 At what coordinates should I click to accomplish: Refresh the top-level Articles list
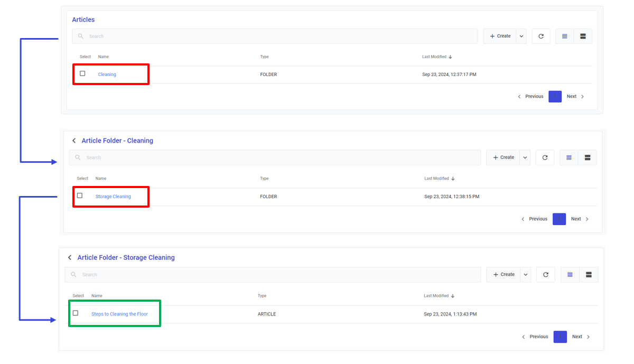point(540,36)
